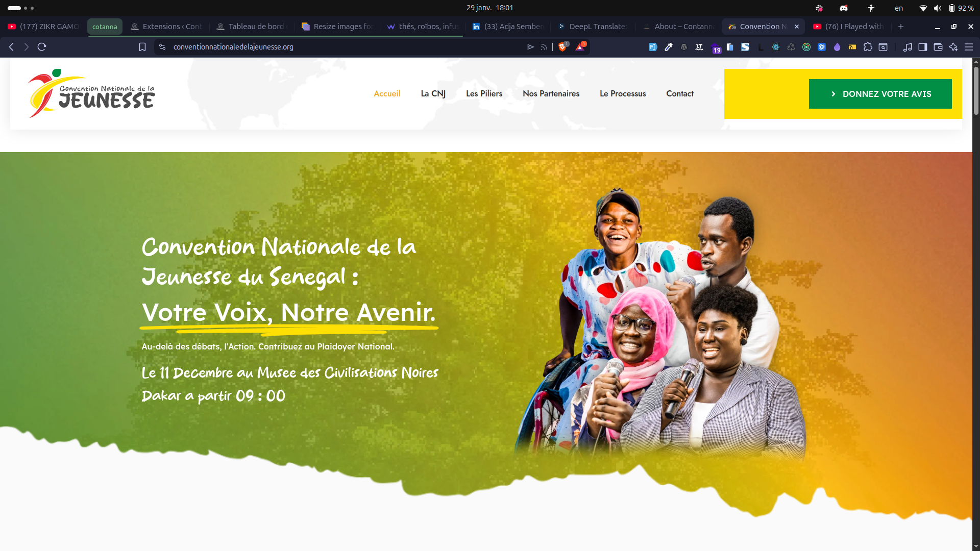Open the Brave music playlist icon

[908, 47]
